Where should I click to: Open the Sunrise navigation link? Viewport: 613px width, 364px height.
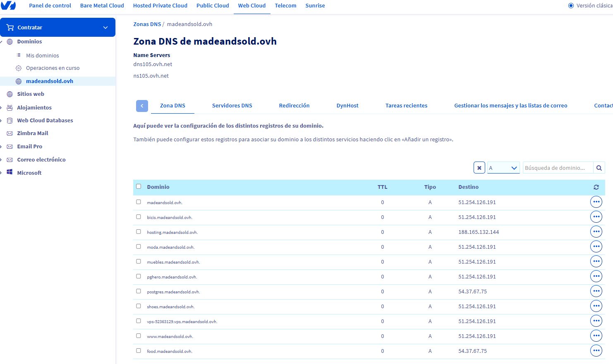pos(315,6)
